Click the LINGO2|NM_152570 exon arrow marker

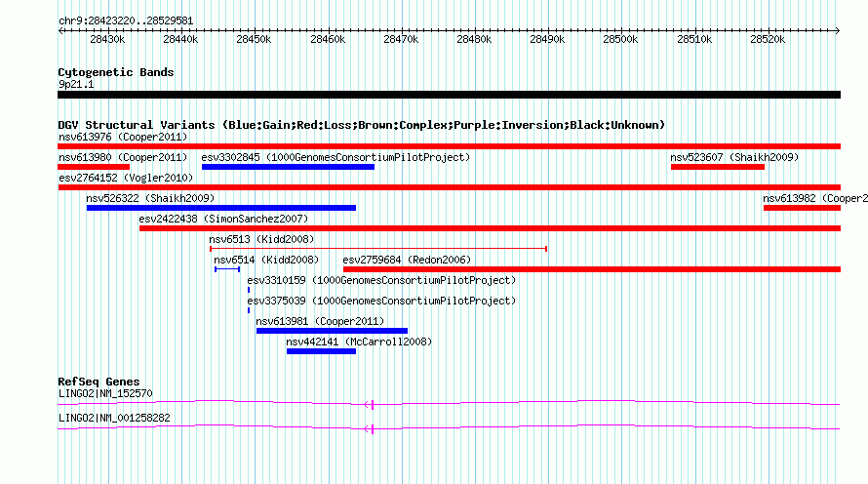[370, 405]
